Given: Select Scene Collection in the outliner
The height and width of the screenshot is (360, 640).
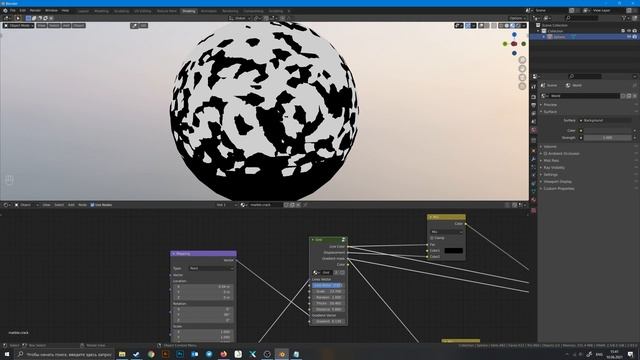Looking at the screenshot, I should click(x=554, y=25).
